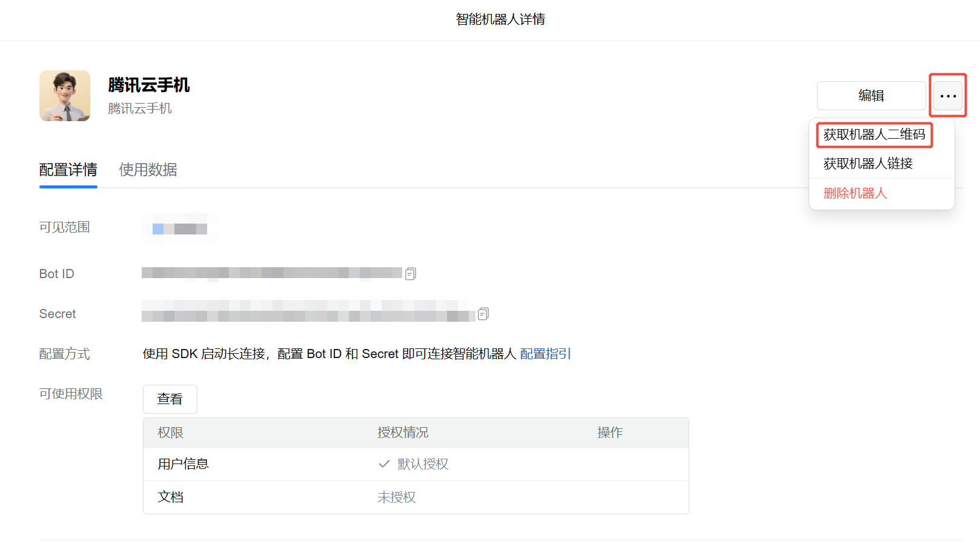Open the three-dot more options menu

(x=948, y=96)
